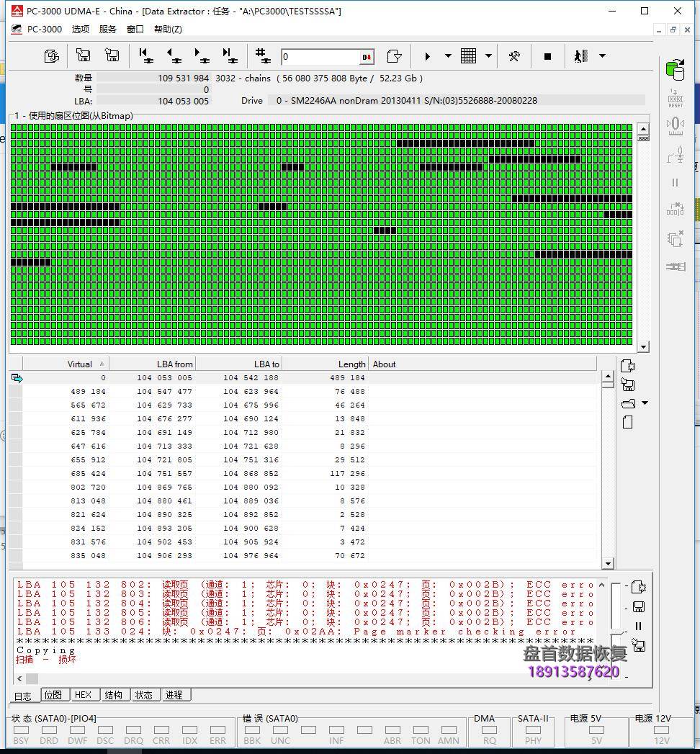
Task: Open the 服务 menu
Action: [107, 29]
